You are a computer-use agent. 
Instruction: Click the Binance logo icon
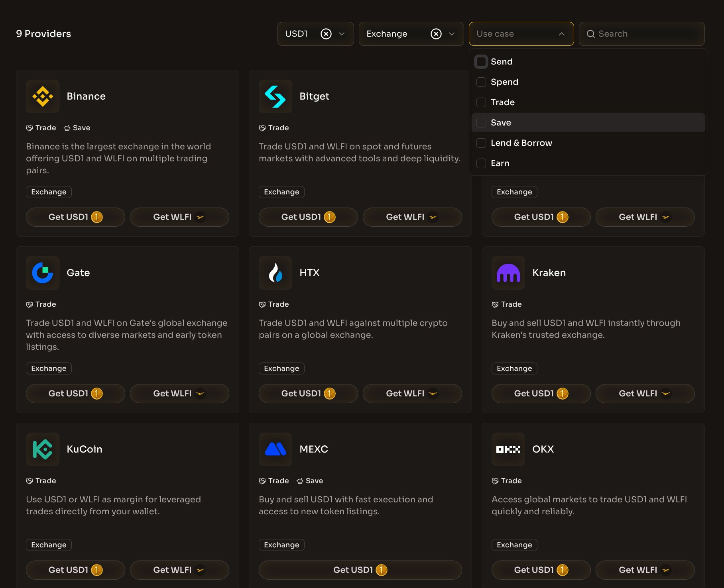coord(43,96)
